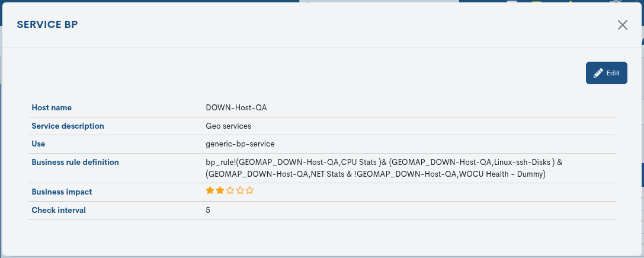Click the 'Service description' label
This screenshot has width=644, height=258.
coord(68,126)
